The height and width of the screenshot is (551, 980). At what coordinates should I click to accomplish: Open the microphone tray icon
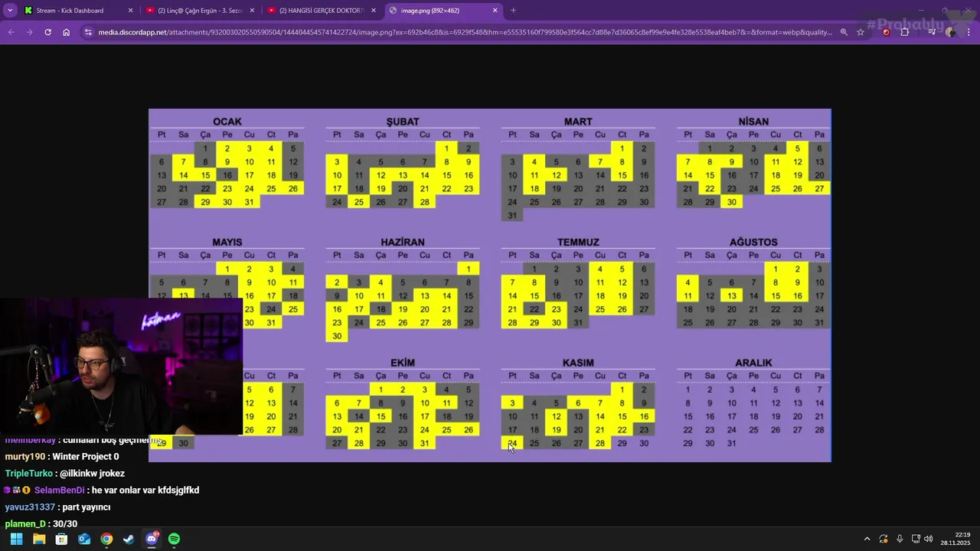(900, 539)
